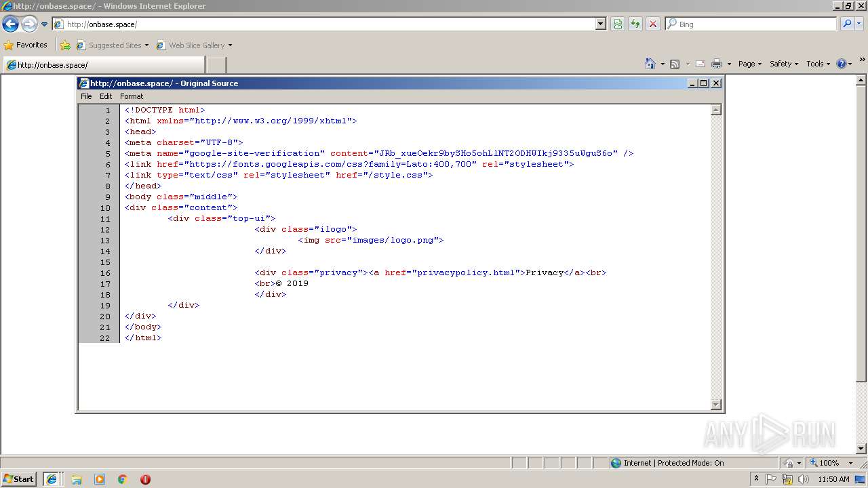The height and width of the screenshot is (488, 868).
Task: Click the Print icon
Action: pyautogui.click(x=717, y=64)
